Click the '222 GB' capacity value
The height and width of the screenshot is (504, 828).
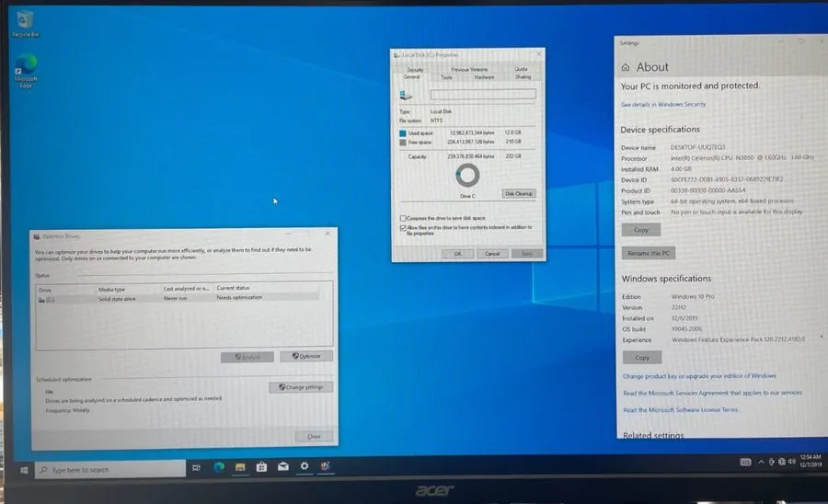(513, 156)
